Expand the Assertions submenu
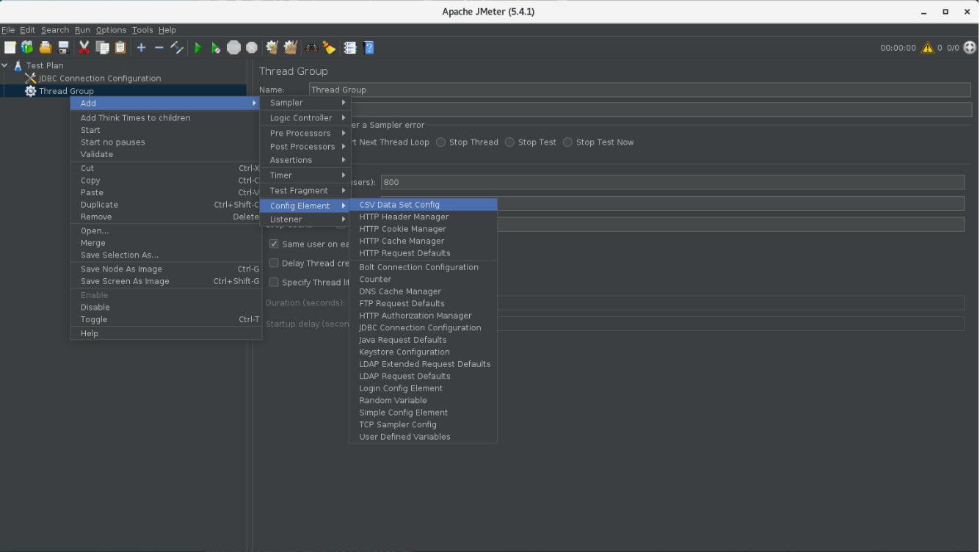980x552 pixels. click(x=305, y=160)
